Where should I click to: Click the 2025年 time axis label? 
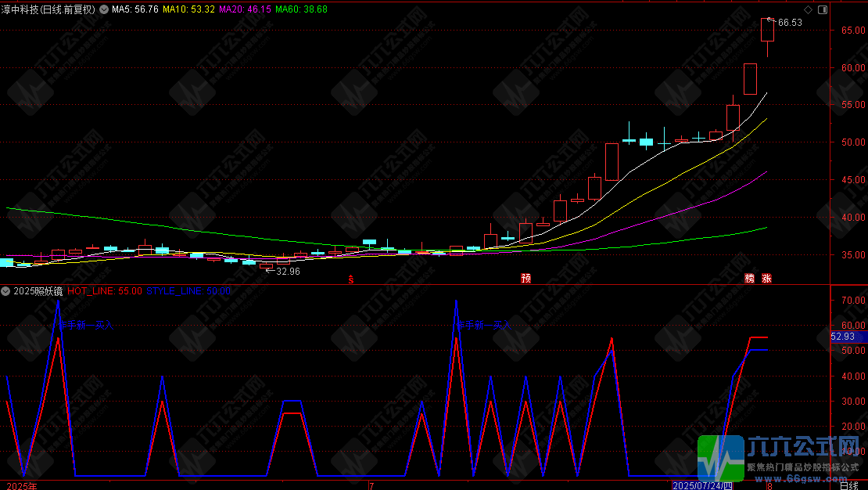(22, 486)
